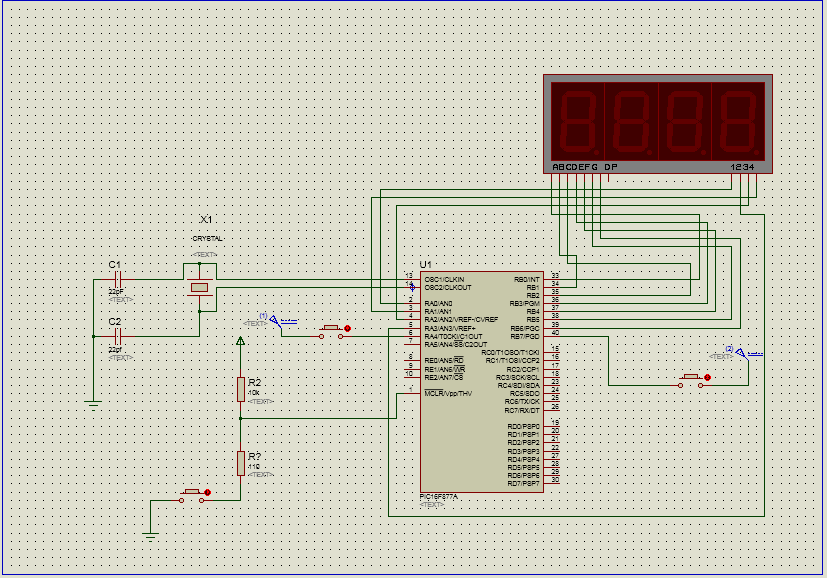Image resolution: width=827 pixels, height=578 pixels.
Task: Click the RA0/AN0 pin label
Action: tap(438, 304)
